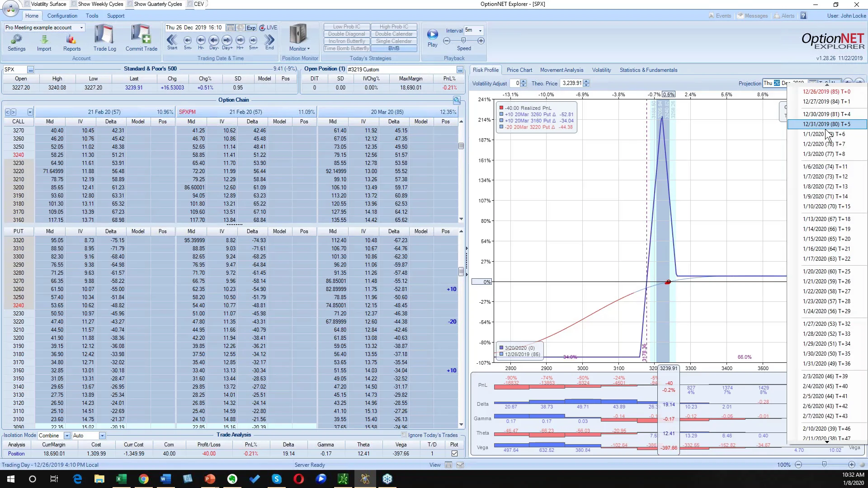Click the OptionNET application orb button

coord(10,8)
